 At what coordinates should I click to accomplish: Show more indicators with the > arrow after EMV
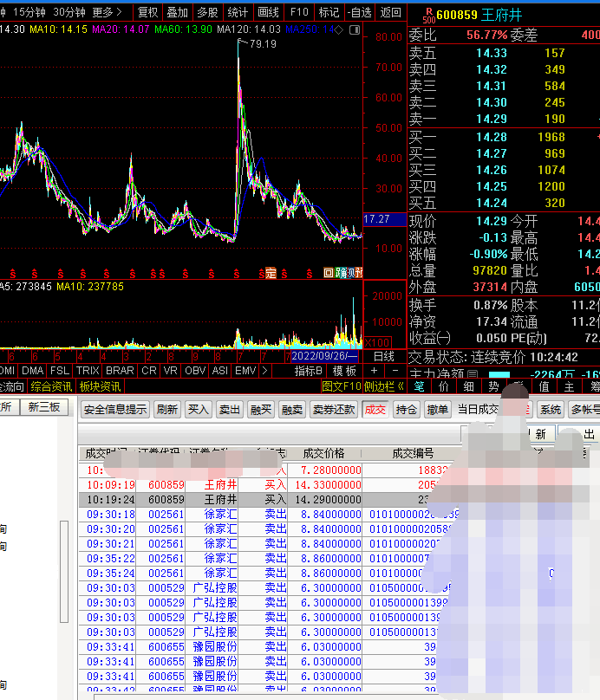coord(264,371)
